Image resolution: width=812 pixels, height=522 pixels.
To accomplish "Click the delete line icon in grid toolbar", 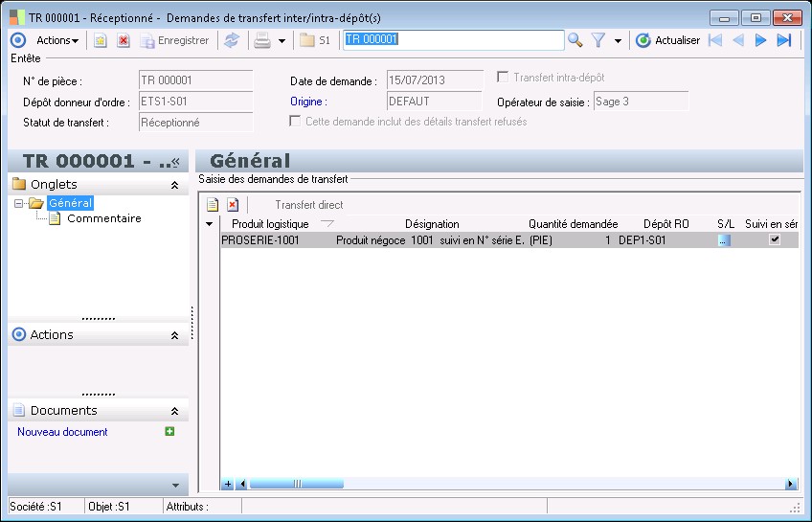I will tap(233, 205).
